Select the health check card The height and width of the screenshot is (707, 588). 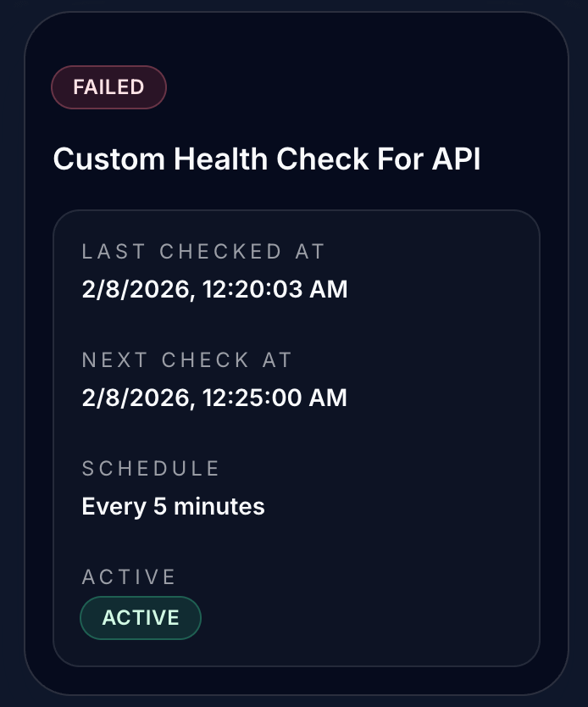coord(294,353)
